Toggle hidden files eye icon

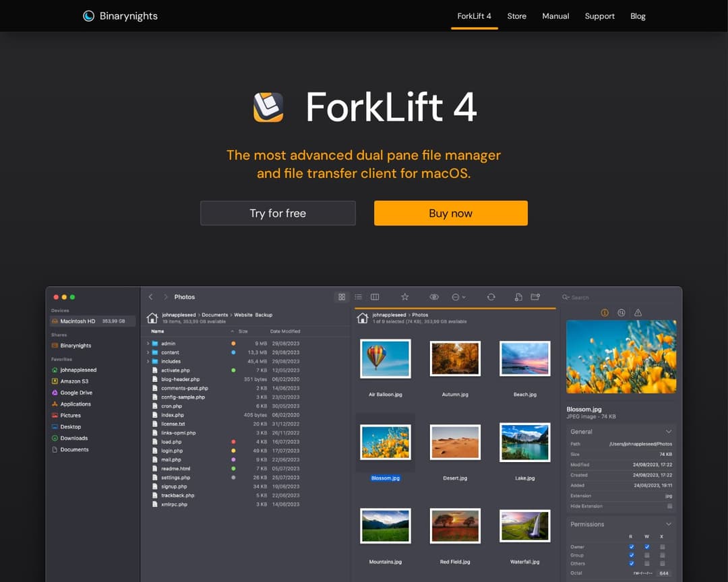click(x=434, y=297)
